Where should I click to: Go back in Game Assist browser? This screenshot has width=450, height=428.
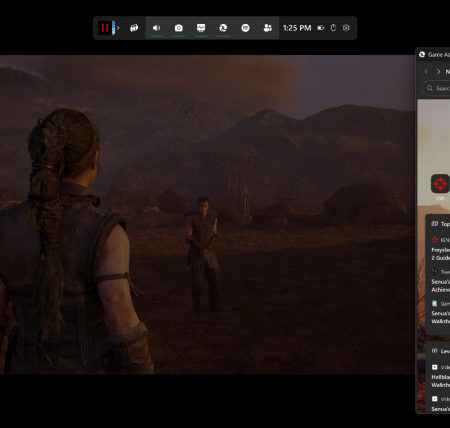(426, 72)
